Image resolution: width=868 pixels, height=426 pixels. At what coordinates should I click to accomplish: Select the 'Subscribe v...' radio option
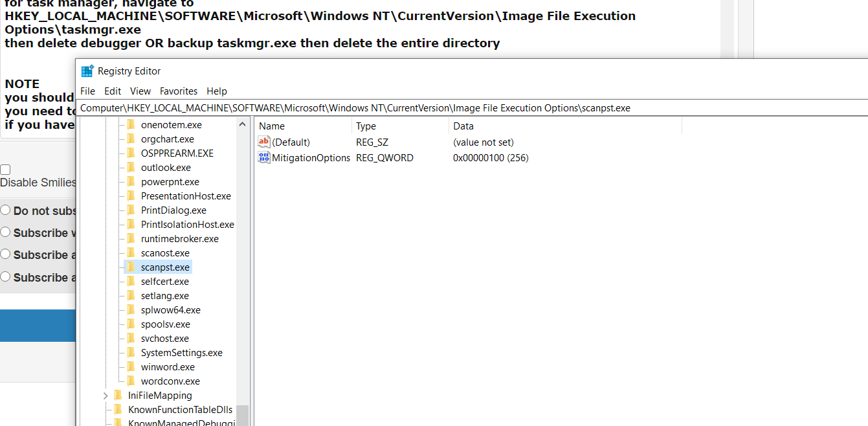[x=5, y=232]
